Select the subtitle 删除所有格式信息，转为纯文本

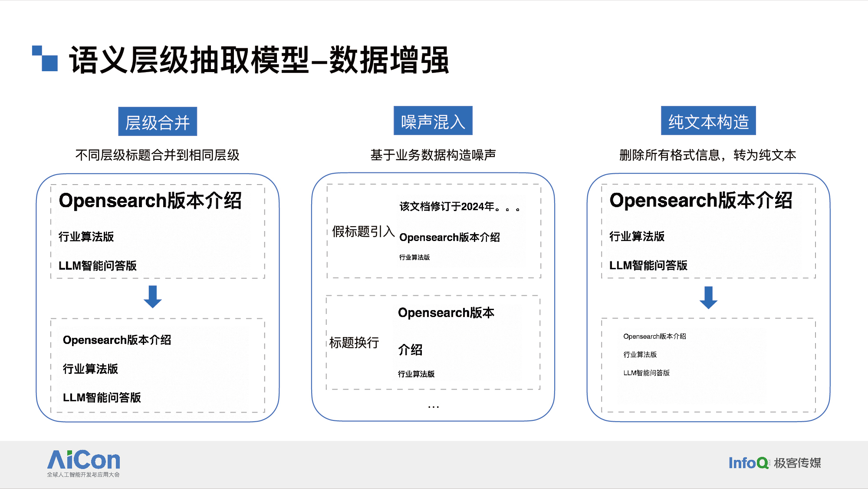[707, 155]
